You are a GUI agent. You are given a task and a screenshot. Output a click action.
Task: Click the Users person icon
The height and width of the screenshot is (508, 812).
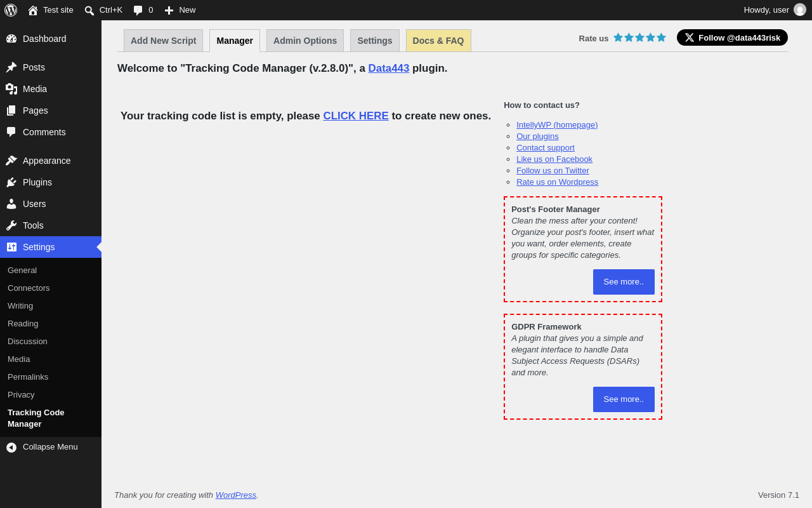pyautogui.click(x=11, y=204)
